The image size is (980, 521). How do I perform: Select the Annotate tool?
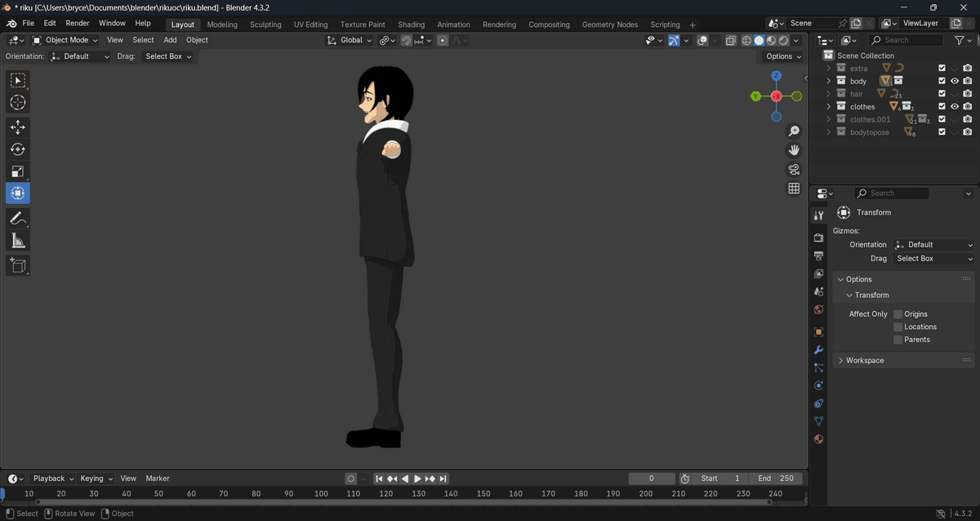click(18, 218)
